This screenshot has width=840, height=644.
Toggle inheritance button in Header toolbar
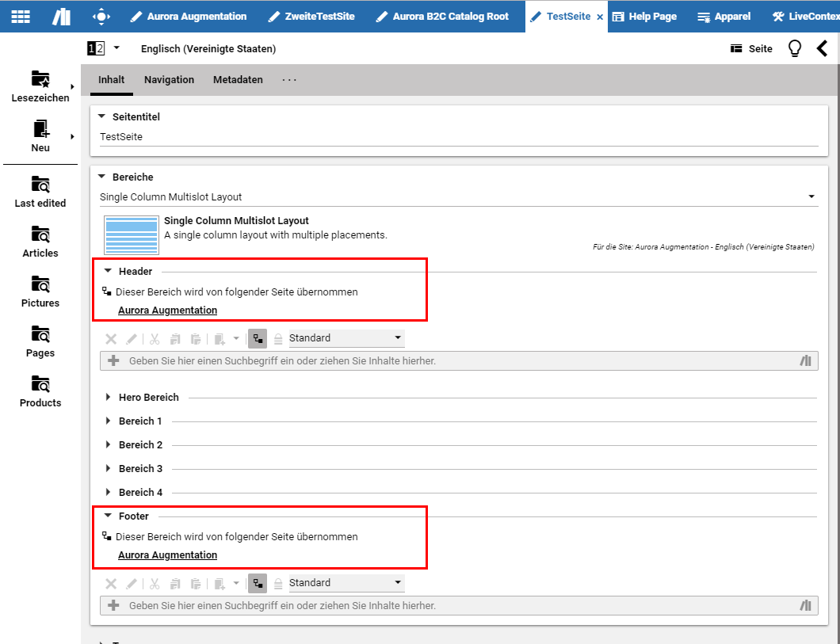click(x=257, y=339)
